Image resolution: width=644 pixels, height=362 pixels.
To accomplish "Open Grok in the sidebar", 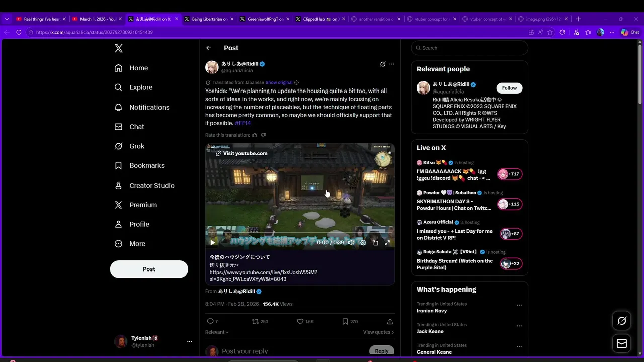I will (129, 146).
